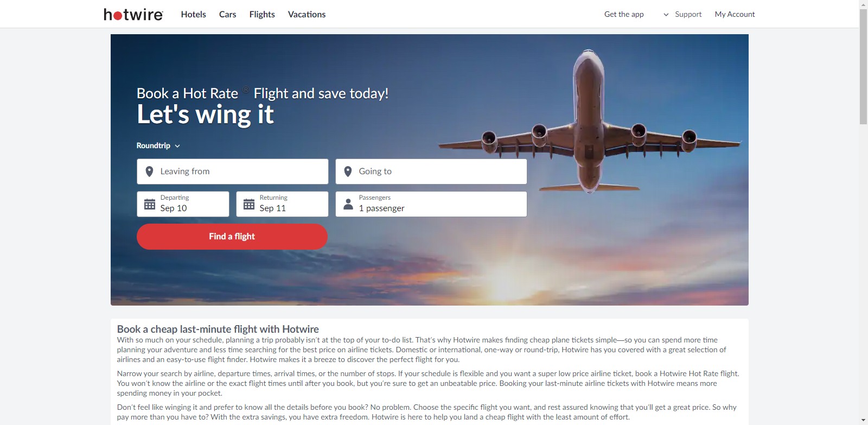This screenshot has width=868, height=425.
Task: Click the Departing date field showing Sep 10
Action: [x=183, y=204]
